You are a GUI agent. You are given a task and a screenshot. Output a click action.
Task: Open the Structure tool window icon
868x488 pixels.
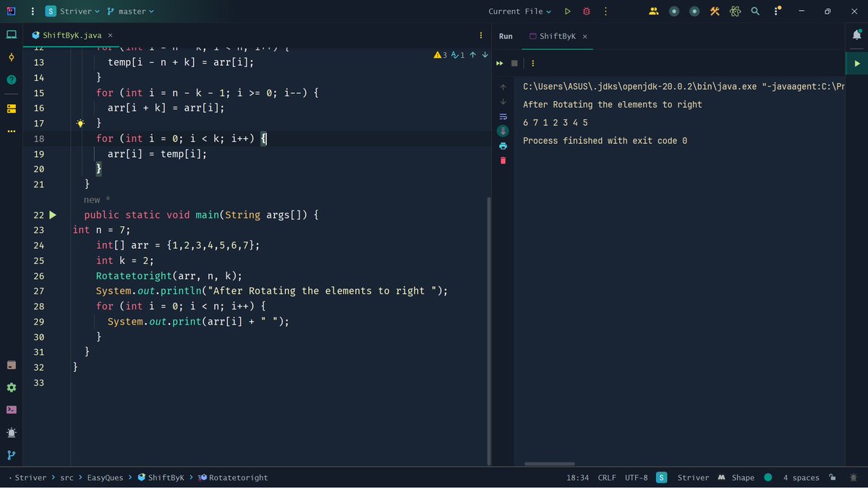[x=11, y=108]
